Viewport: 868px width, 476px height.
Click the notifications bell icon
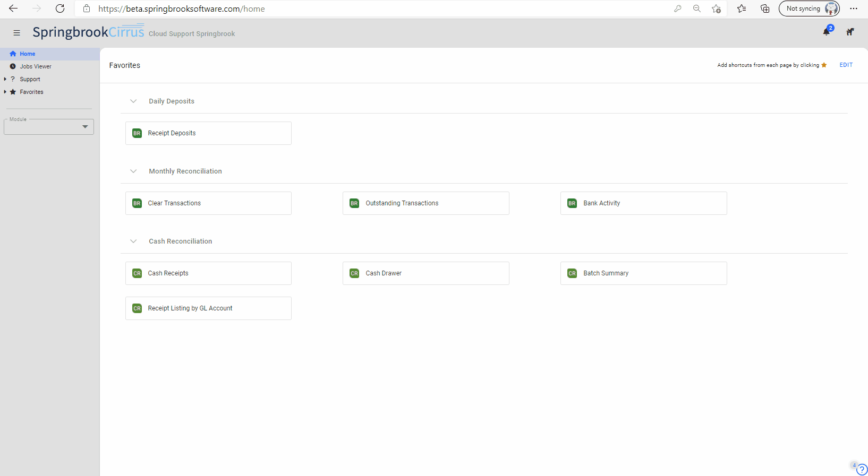(x=826, y=32)
